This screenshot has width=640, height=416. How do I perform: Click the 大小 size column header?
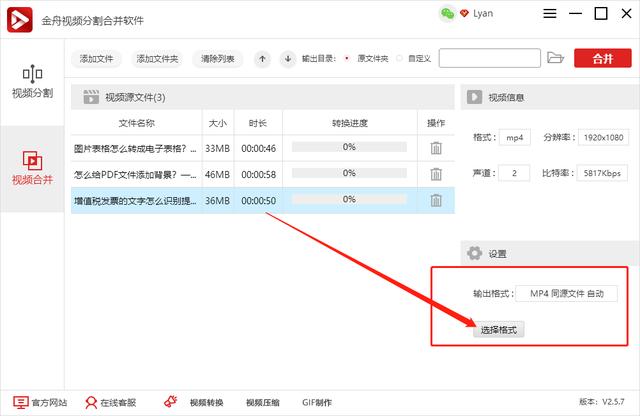(218, 123)
